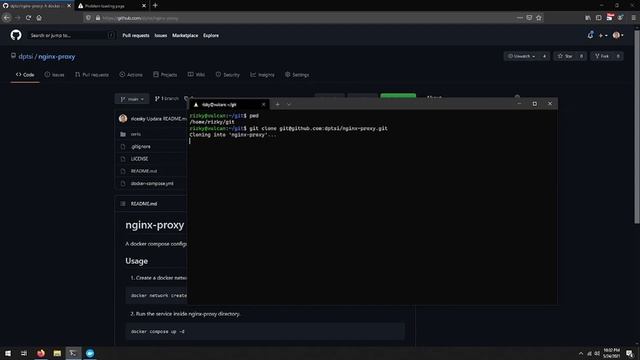The image size is (640, 360).
Task: Star the nginx-proxy repository
Action: pyautogui.click(x=565, y=56)
